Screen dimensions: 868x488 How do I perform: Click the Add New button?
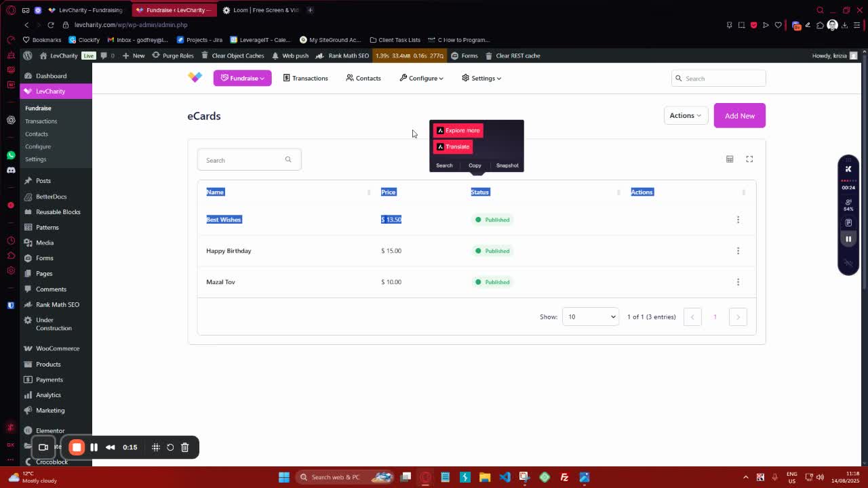pos(739,116)
